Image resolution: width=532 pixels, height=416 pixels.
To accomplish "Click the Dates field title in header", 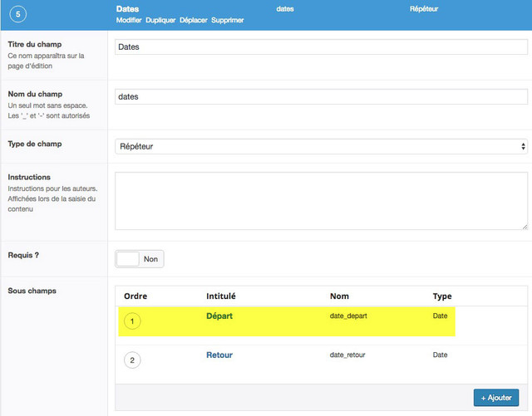I will coord(127,9).
